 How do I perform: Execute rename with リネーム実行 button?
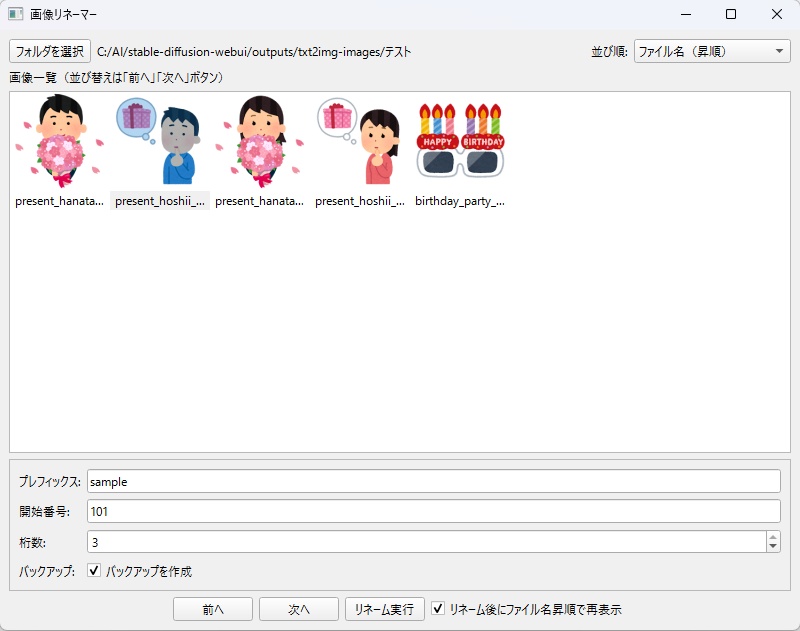384,608
